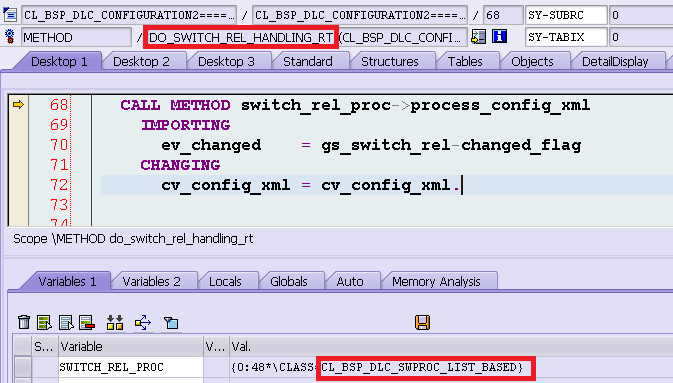Open the Desktop 3 tab

coord(226,61)
